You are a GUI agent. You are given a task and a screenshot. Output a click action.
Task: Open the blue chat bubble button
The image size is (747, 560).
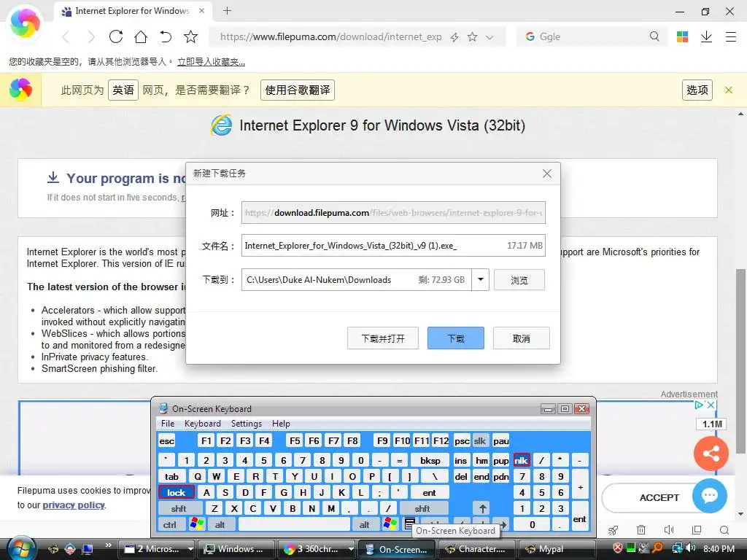point(710,496)
